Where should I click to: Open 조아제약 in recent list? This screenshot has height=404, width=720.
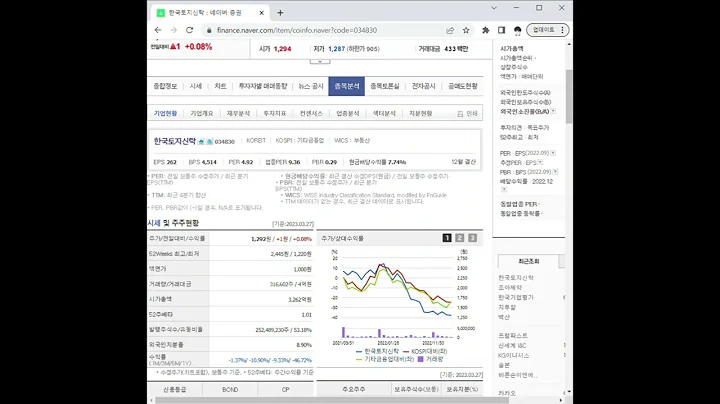510,287
